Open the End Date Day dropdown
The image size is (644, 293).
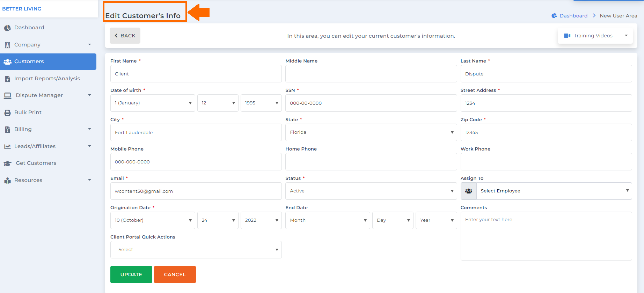(x=393, y=220)
